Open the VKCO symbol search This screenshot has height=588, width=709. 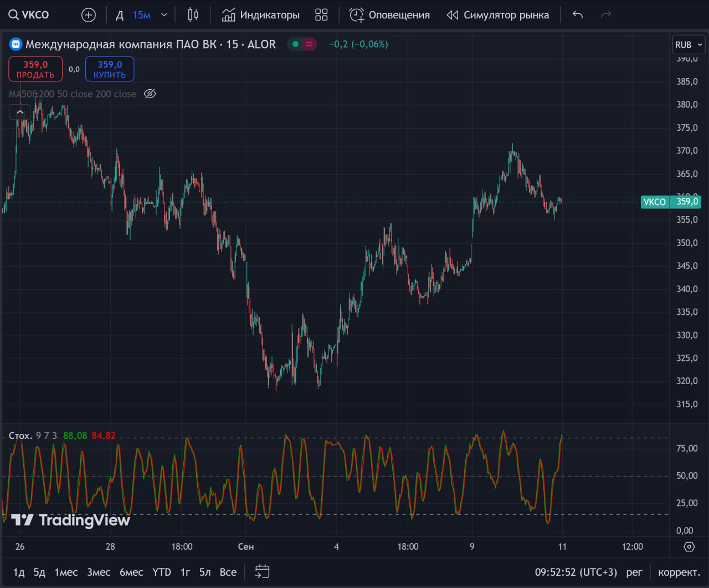[29, 15]
